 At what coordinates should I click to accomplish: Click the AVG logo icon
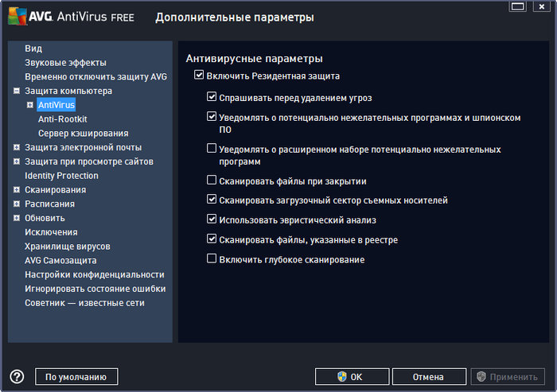18,16
